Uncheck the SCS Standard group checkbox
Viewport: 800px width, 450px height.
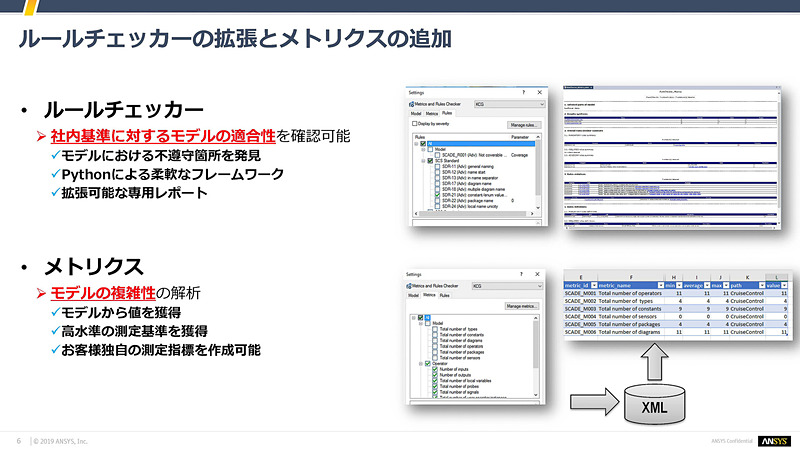click(x=430, y=161)
